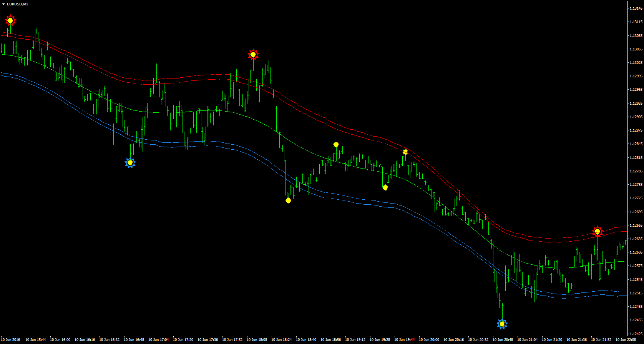Screen dimensions: 644x344
Task: Click price level 1.12755 on the scale
Action: tap(636, 184)
